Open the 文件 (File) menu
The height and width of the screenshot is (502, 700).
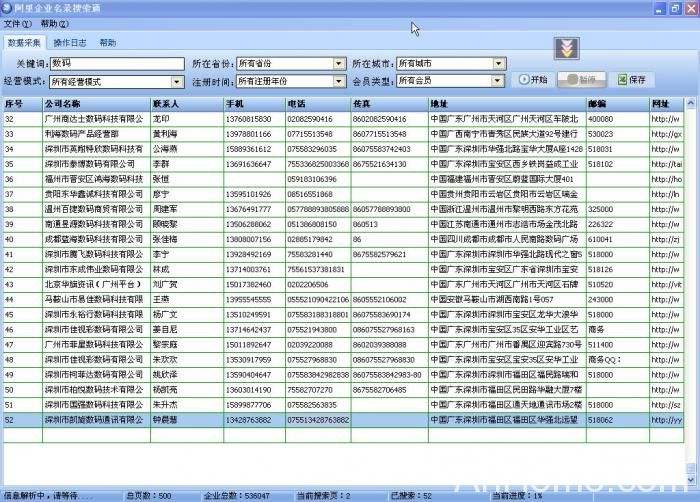[x=17, y=23]
